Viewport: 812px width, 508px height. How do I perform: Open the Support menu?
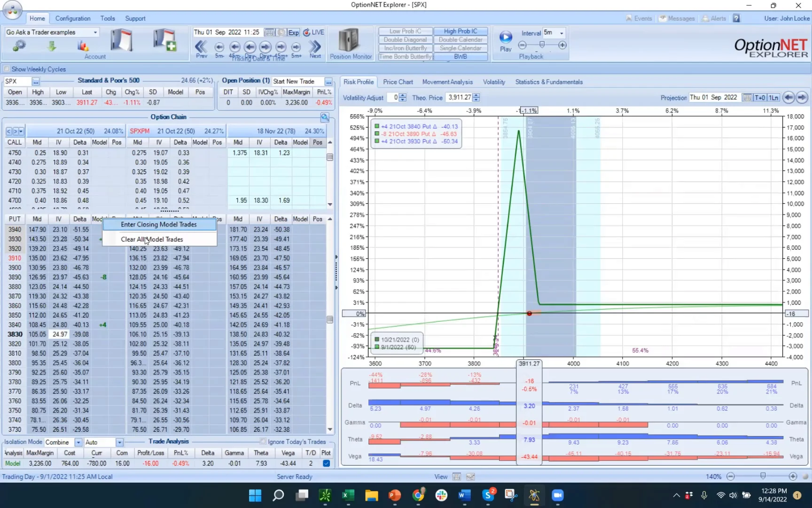(x=135, y=18)
